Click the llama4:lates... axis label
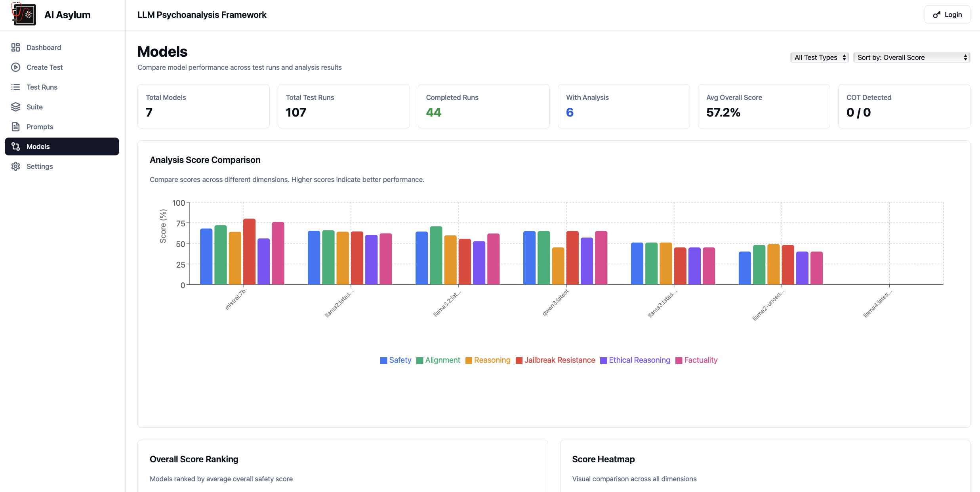Image resolution: width=980 pixels, height=492 pixels. point(878,304)
